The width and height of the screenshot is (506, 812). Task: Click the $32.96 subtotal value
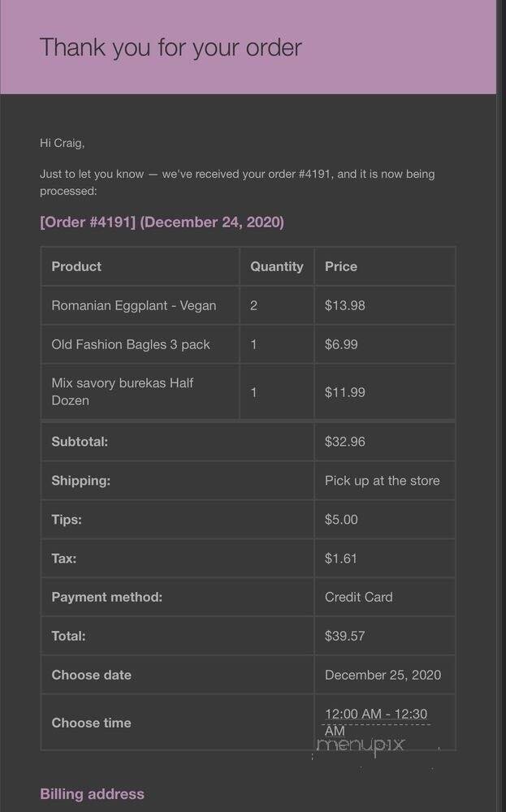click(x=344, y=442)
